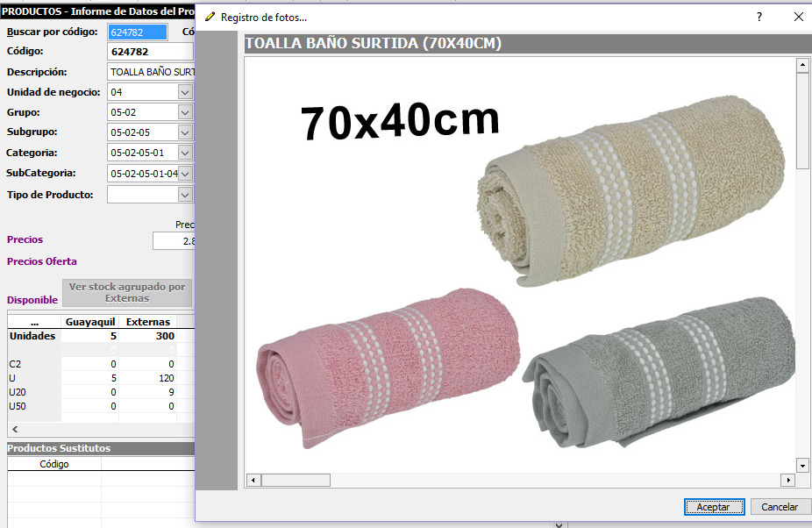
Task: Click photo scroll down arrow
Action: tap(802, 465)
